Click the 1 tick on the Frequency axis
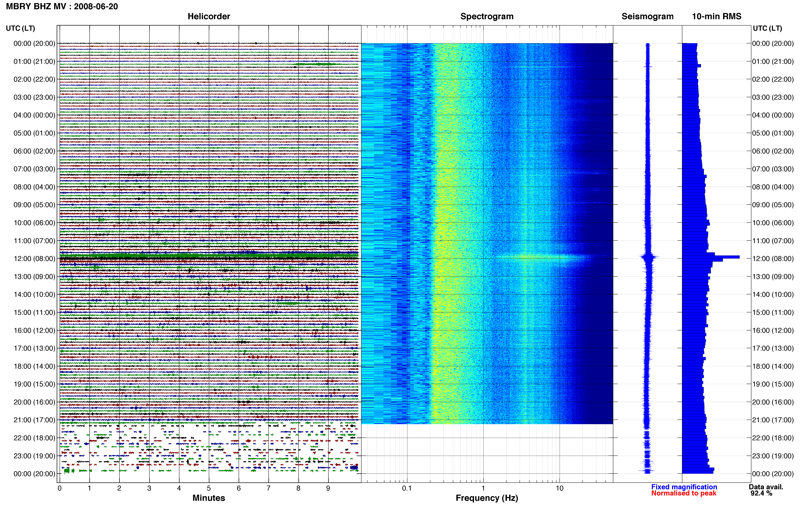The image size is (812, 508). [x=483, y=488]
